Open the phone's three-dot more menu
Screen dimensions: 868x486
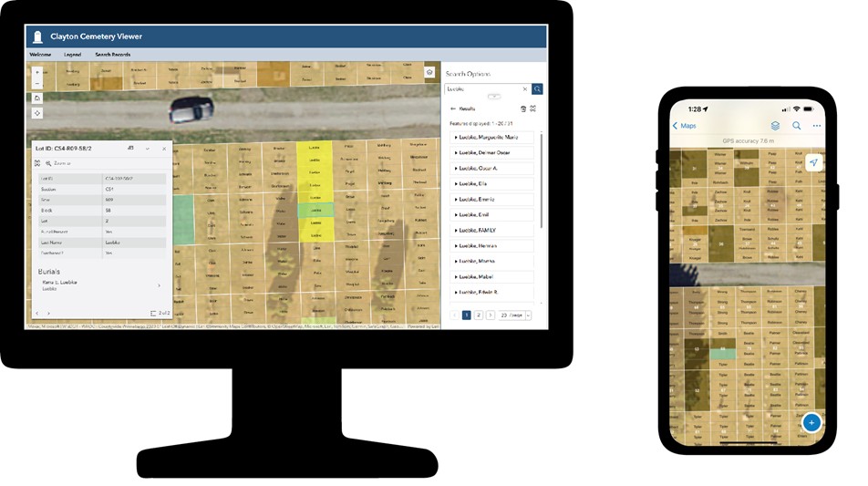(817, 126)
